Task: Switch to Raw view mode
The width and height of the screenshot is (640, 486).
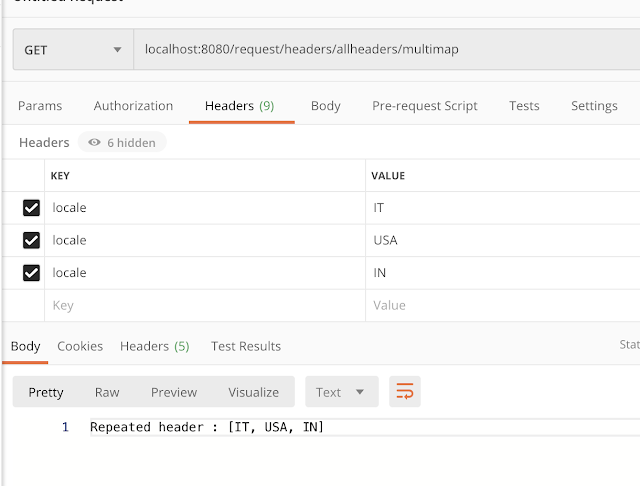Action: (107, 393)
